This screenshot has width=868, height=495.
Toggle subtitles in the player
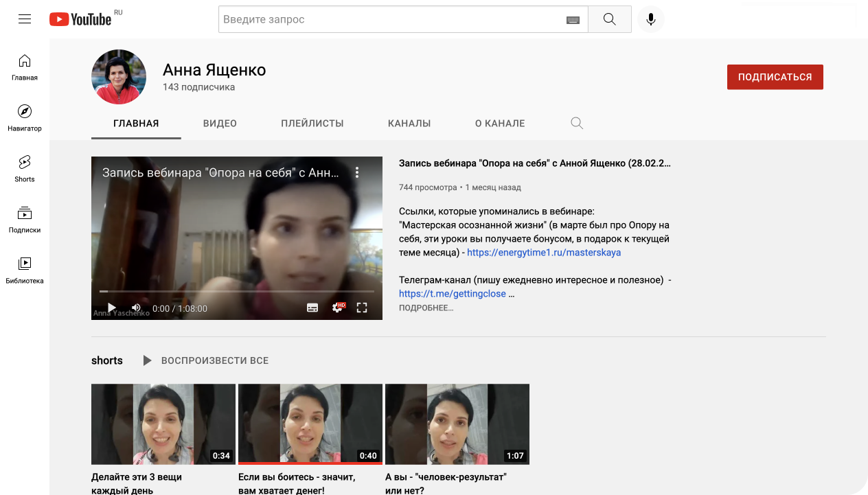pyautogui.click(x=312, y=308)
